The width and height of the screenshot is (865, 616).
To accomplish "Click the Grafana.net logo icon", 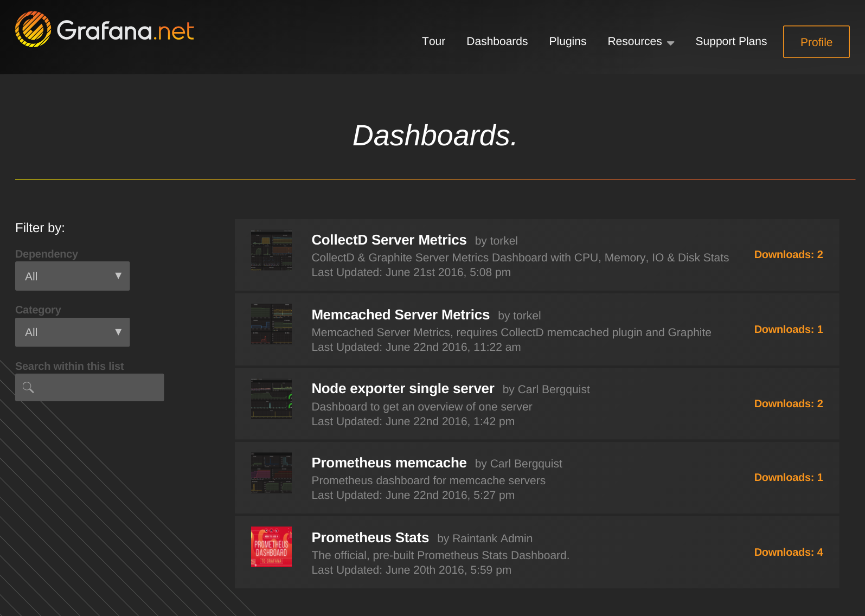I will coord(33,30).
